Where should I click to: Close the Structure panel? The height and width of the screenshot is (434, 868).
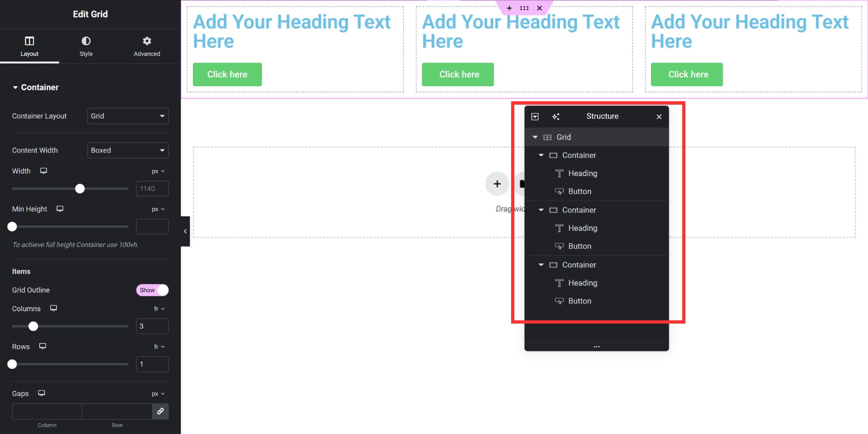pyautogui.click(x=659, y=116)
